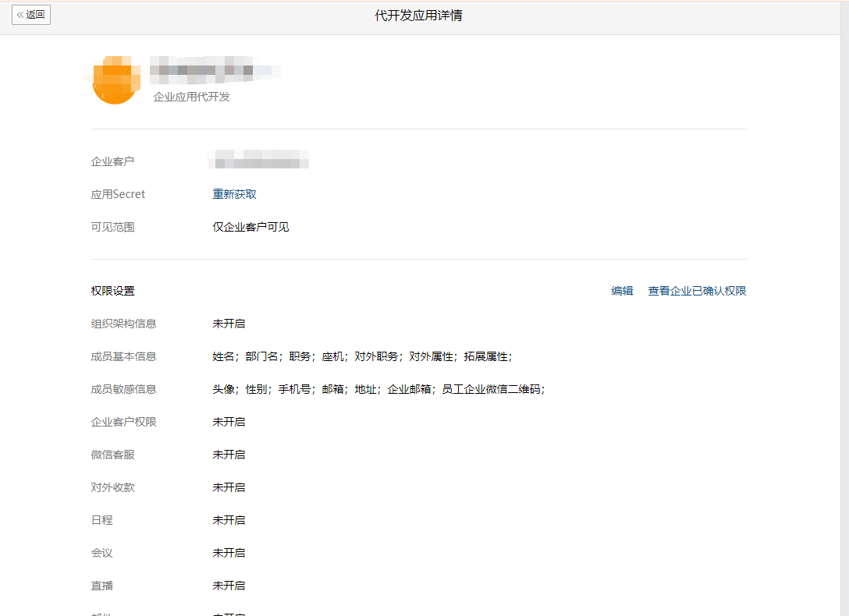Select the 组织架构信息 permission label
Viewport: 849px width, 616px height.
123,324
